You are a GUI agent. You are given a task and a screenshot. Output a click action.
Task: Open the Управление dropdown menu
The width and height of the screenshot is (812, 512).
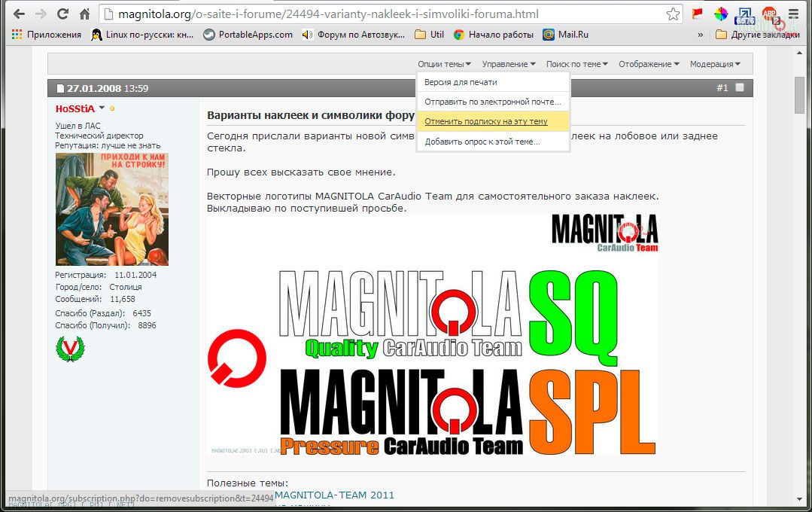coord(509,64)
